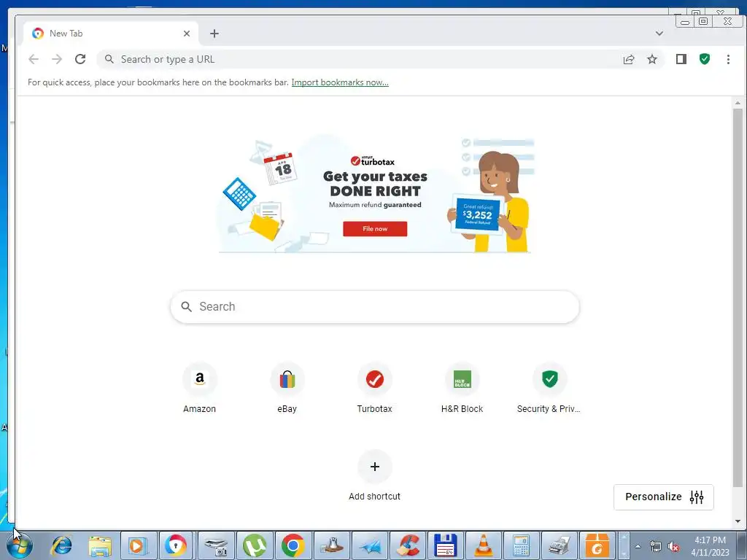Go back using the back arrow
The height and width of the screenshot is (560, 747).
[x=34, y=59]
